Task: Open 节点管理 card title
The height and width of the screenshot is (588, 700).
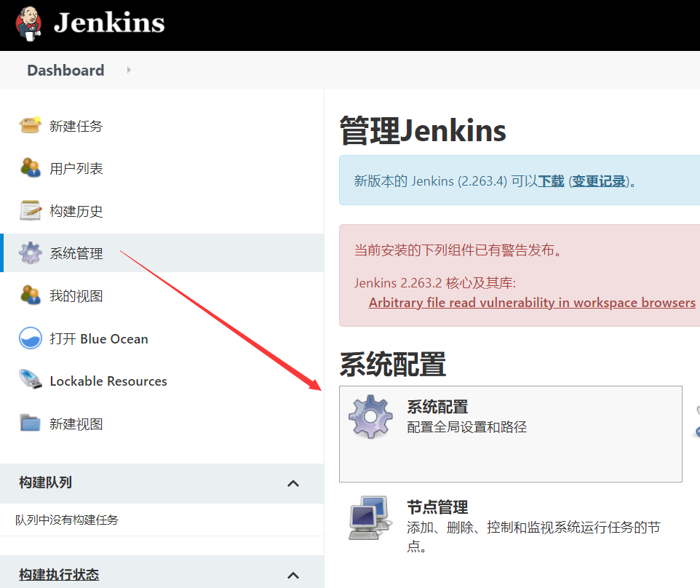Action: (437, 507)
